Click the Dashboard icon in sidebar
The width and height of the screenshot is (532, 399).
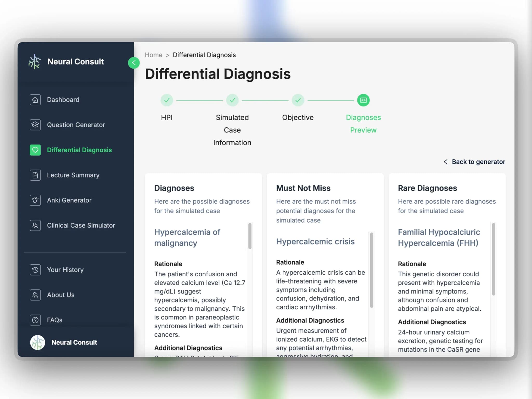pyautogui.click(x=35, y=99)
